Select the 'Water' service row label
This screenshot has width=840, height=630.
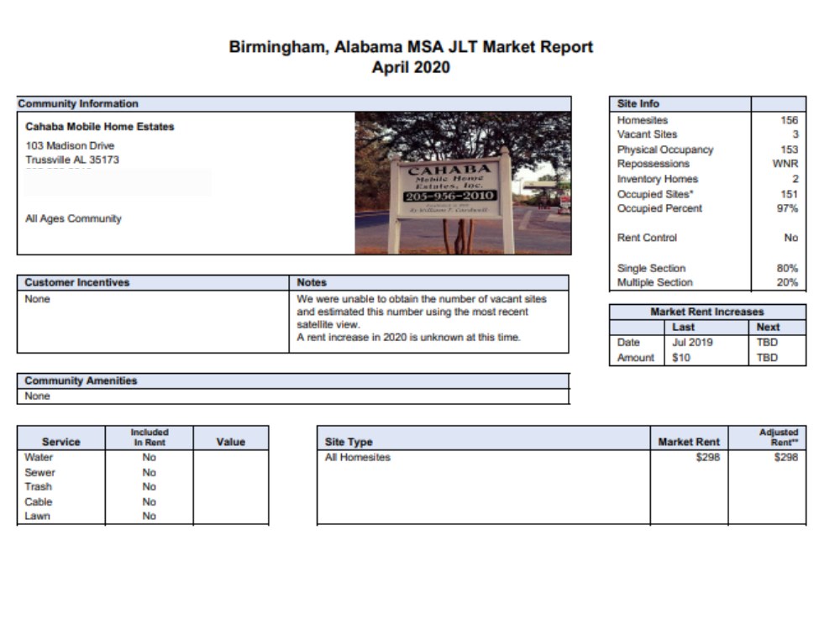39,458
